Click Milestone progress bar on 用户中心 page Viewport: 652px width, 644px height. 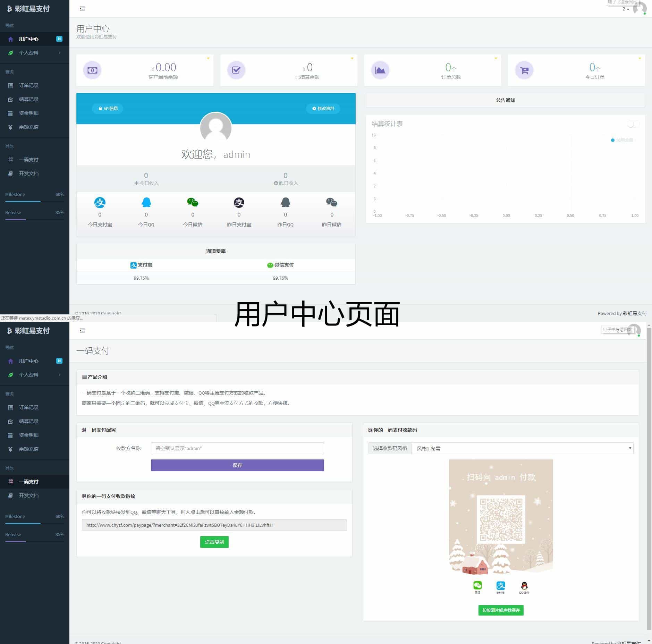pyautogui.click(x=35, y=201)
